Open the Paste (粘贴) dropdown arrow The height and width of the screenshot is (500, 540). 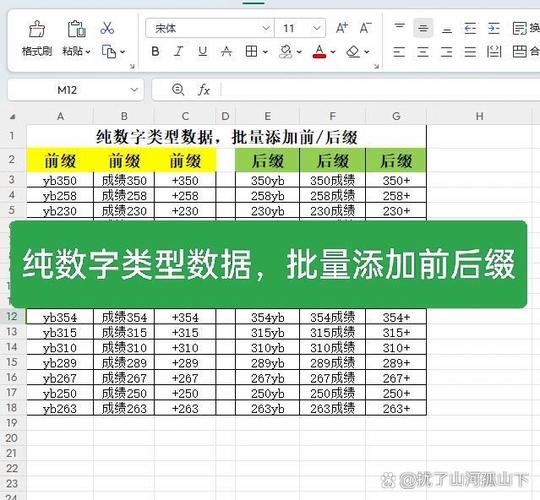click(88, 52)
